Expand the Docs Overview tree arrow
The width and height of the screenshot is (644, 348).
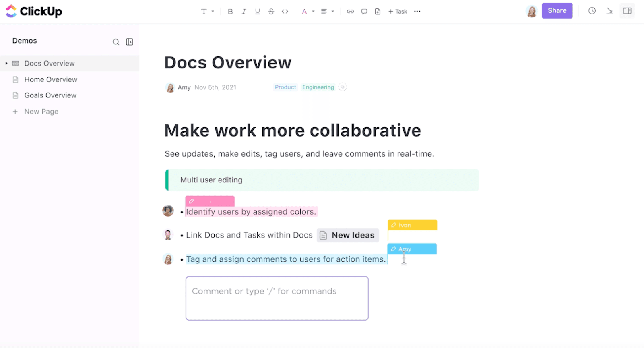pos(6,63)
